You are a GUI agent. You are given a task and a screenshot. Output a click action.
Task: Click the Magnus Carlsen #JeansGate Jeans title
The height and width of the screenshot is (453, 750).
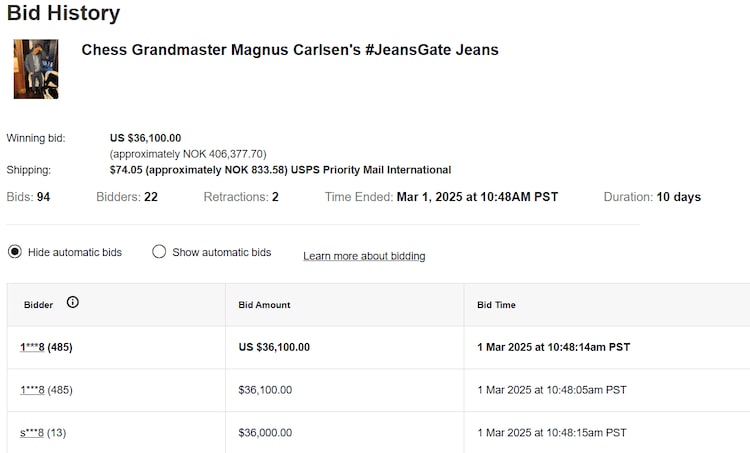pyautogui.click(x=290, y=50)
